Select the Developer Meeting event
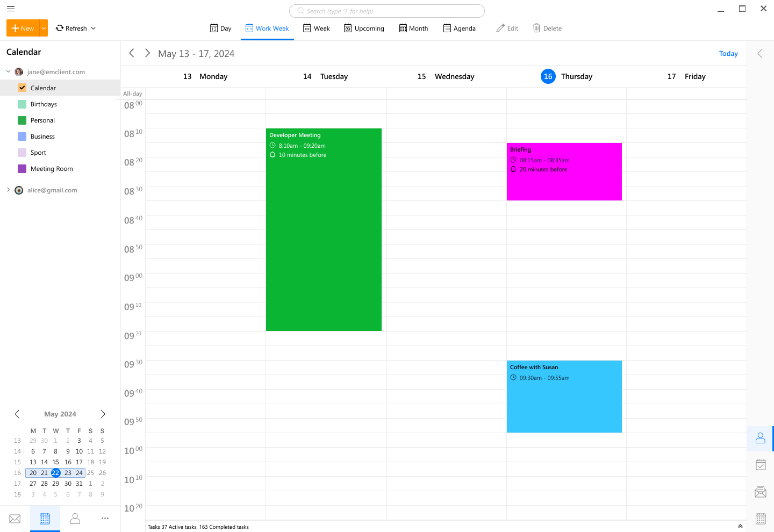 click(x=324, y=231)
